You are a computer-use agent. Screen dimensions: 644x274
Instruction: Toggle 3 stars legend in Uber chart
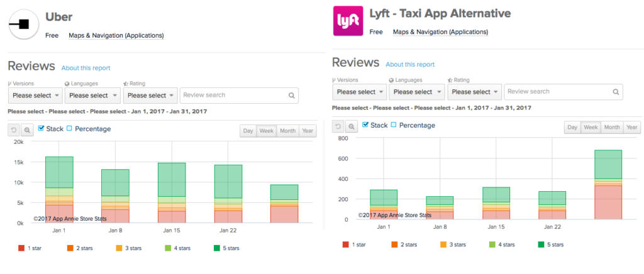pyautogui.click(x=128, y=248)
